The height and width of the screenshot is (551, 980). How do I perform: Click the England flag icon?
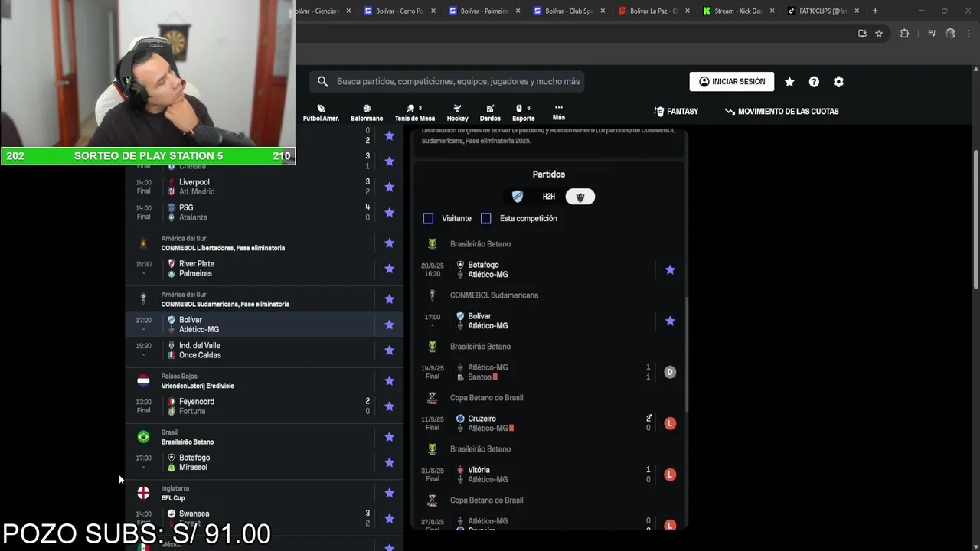143,493
